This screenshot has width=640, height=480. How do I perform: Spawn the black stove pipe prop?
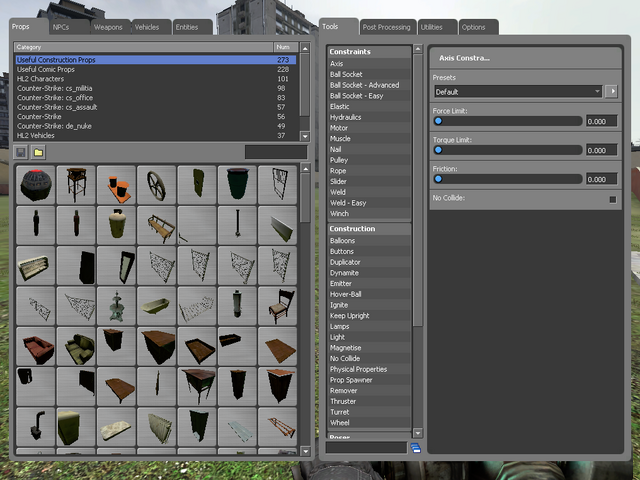click(x=36, y=427)
